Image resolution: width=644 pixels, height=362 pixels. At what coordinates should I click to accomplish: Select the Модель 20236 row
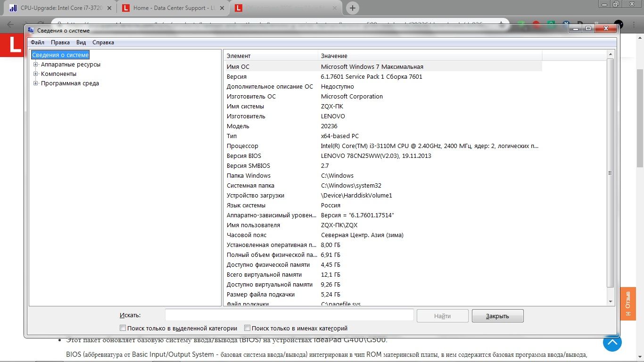[x=382, y=126]
